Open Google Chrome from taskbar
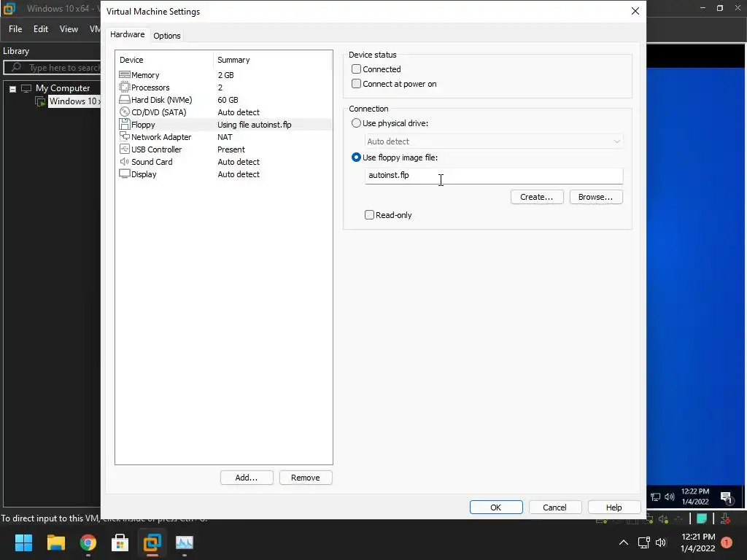This screenshot has width=747, height=560. click(x=88, y=542)
